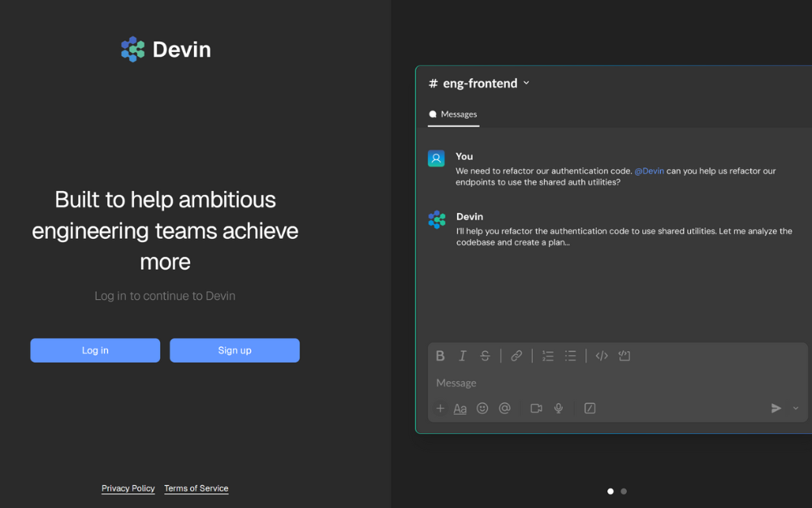812x508 pixels.
Task: Click the 'You' sender name
Action: pyautogui.click(x=464, y=157)
